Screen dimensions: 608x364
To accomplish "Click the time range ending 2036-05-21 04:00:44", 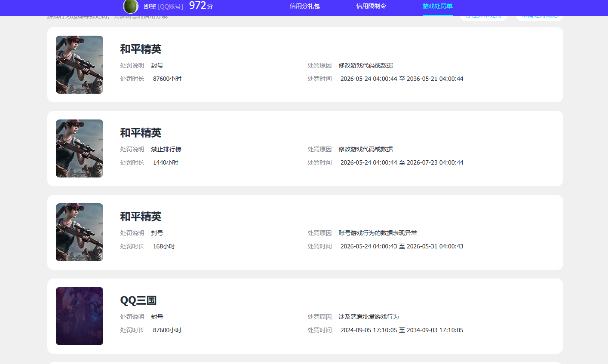I will tap(402, 79).
